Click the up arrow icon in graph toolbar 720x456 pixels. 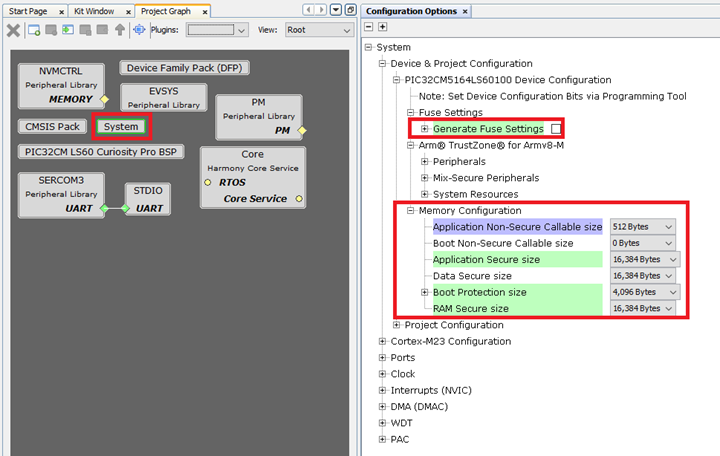[120, 30]
